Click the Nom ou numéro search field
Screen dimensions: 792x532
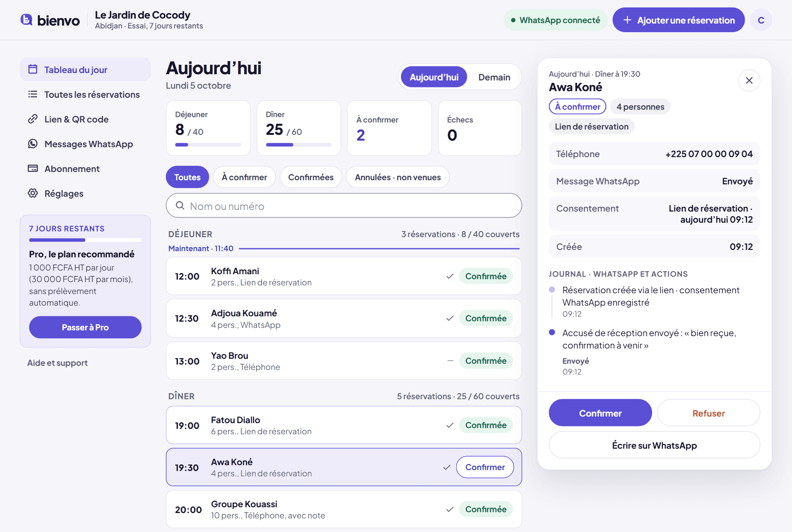(x=344, y=205)
